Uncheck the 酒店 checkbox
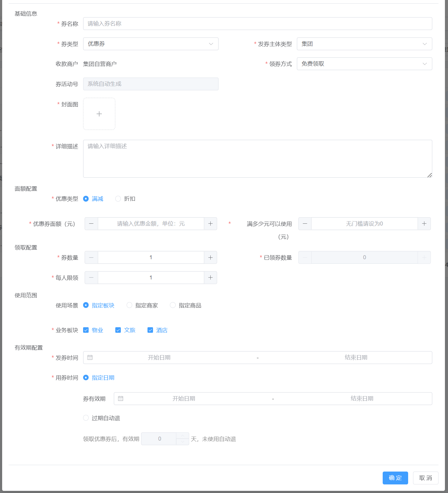Screen dimensions: 448x493 (x=150, y=330)
